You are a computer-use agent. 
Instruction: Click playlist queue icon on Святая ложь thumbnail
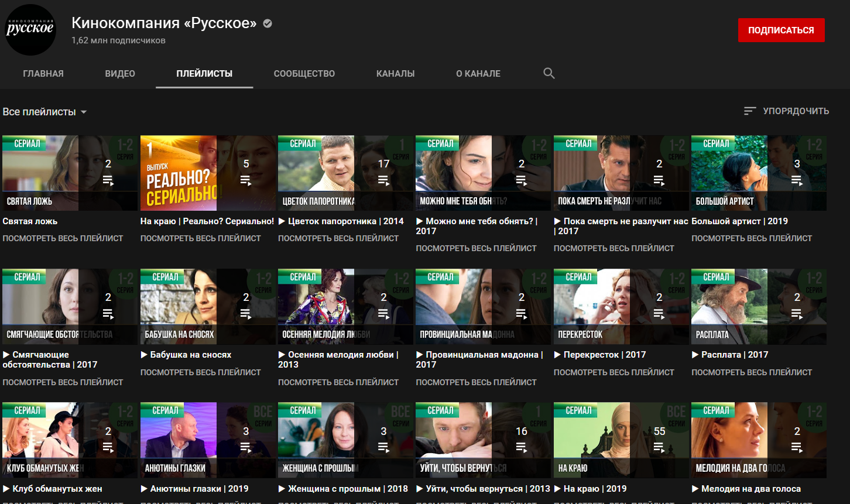click(108, 180)
